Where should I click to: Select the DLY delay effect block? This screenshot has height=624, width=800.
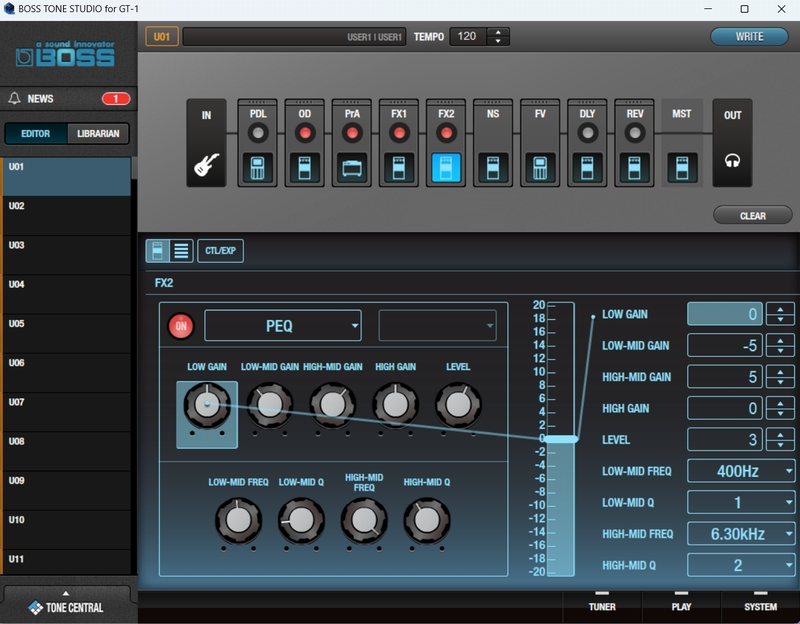586,166
